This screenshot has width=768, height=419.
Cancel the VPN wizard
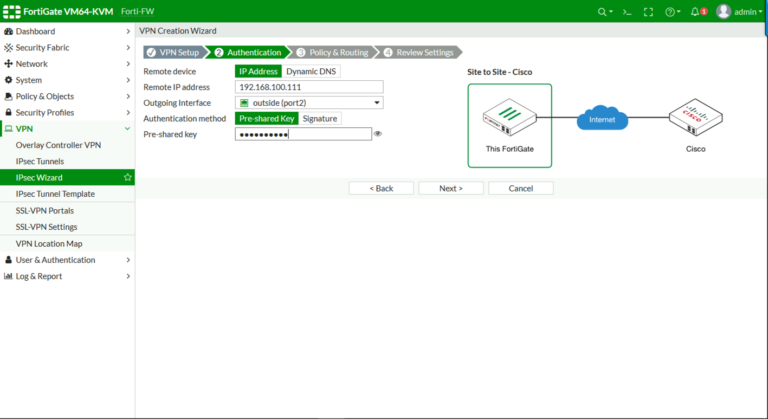pos(521,188)
